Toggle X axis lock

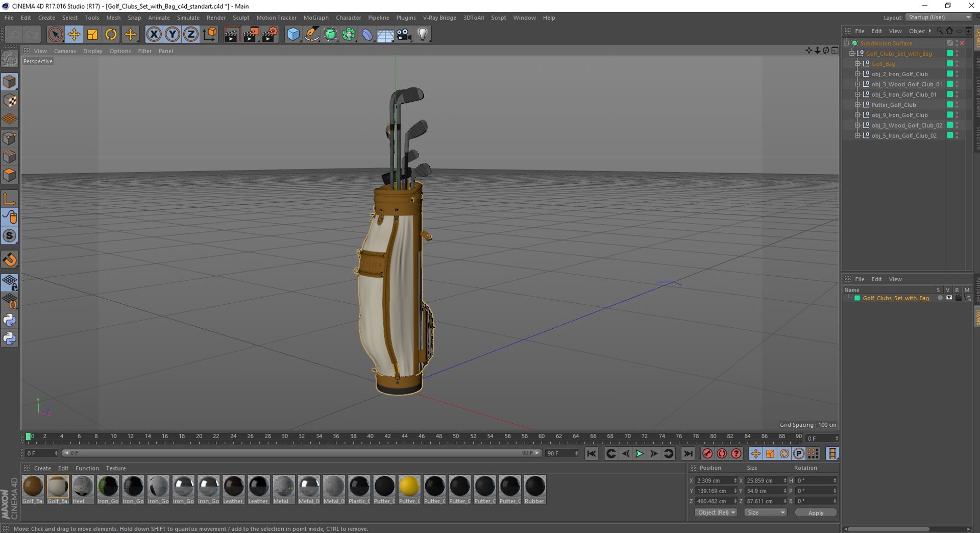(154, 34)
